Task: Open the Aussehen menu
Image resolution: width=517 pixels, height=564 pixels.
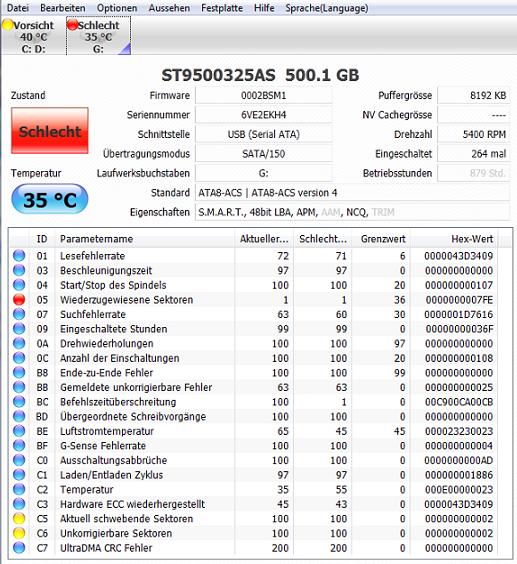Action: coord(169,8)
